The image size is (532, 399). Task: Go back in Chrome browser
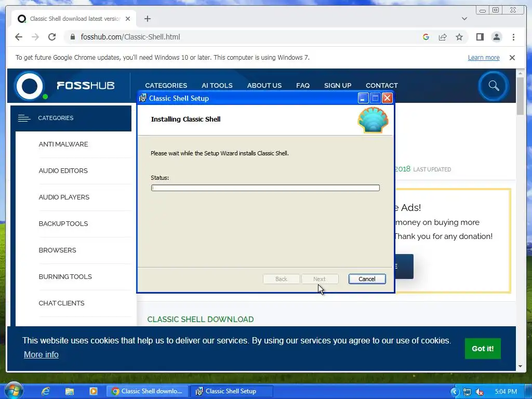pos(19,37)
